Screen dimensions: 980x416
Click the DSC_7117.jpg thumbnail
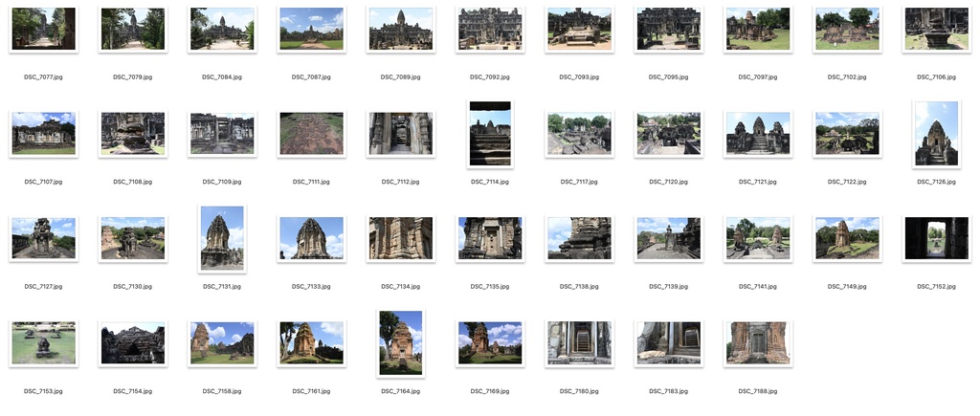[579, 134]
